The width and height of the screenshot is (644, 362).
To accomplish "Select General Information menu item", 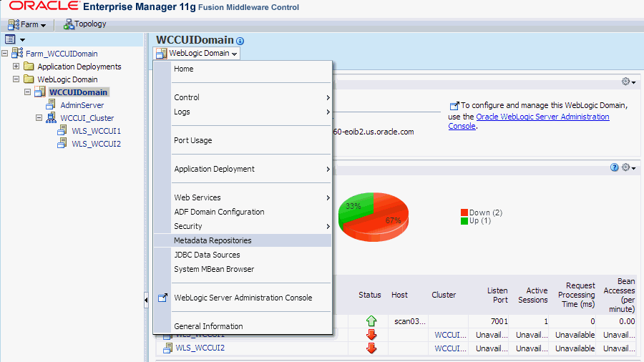I will (243, 326).
